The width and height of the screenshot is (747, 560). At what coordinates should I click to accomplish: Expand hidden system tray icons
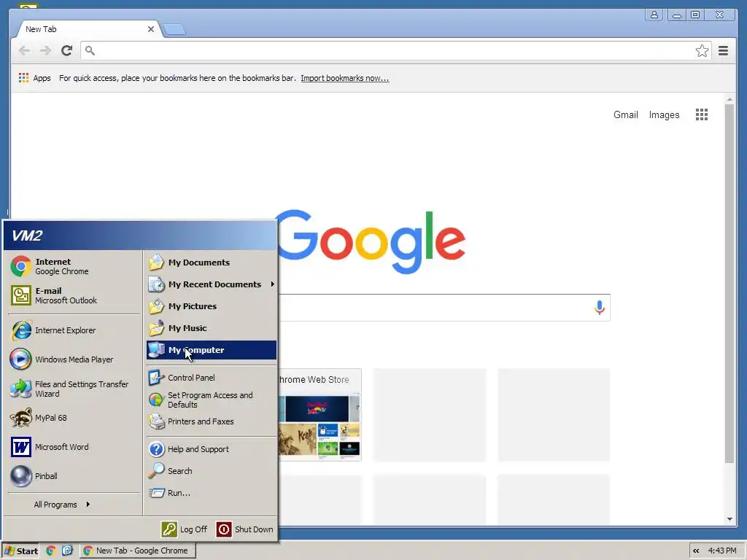pos(696,551)
